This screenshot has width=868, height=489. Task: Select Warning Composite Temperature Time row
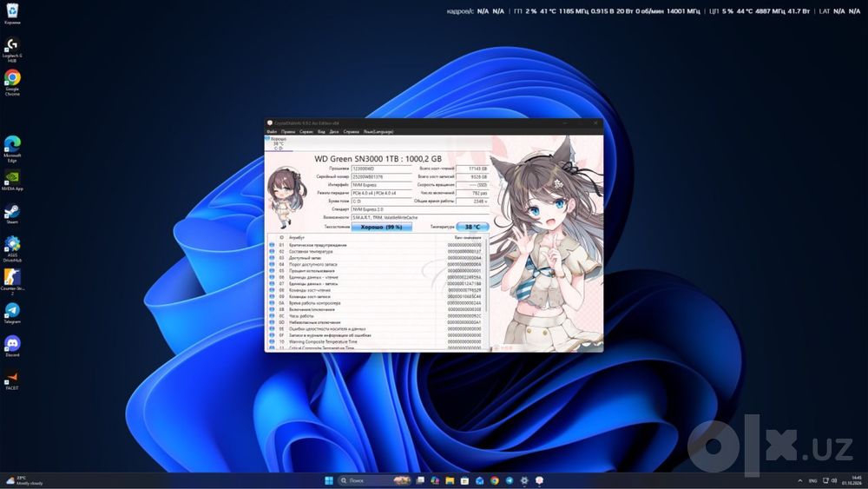coord(375,341)
